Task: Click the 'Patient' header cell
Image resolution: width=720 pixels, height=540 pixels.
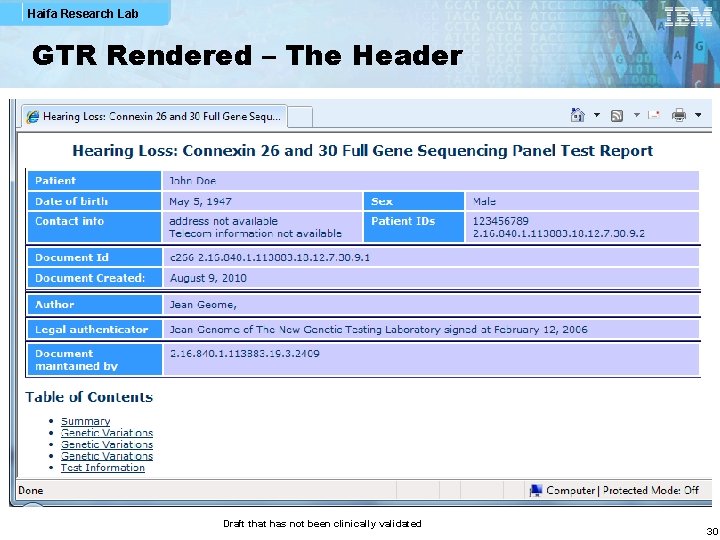Action: pyautogui.click(x=94, y=180)
